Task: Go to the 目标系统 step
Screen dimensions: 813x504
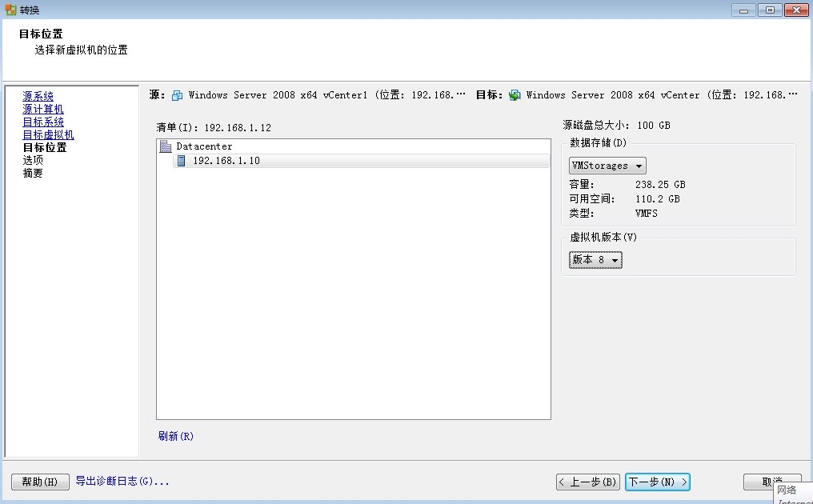Action: click(43, 122)
